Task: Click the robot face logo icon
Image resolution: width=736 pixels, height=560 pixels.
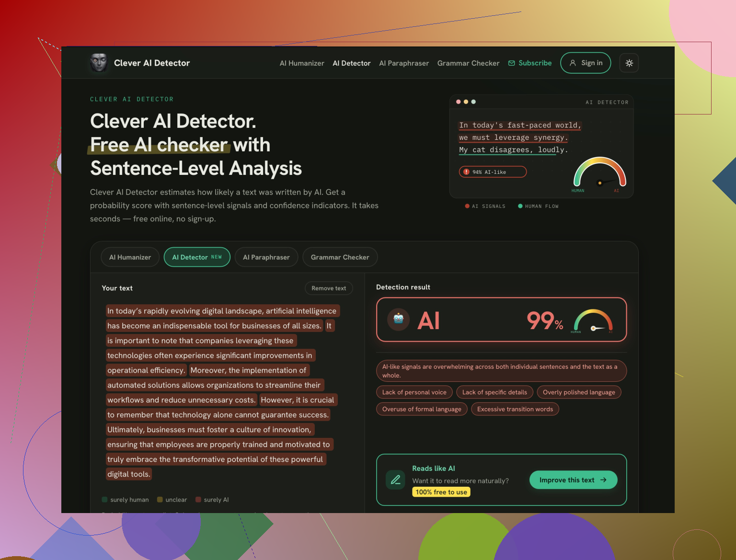Action: (99, 63)
